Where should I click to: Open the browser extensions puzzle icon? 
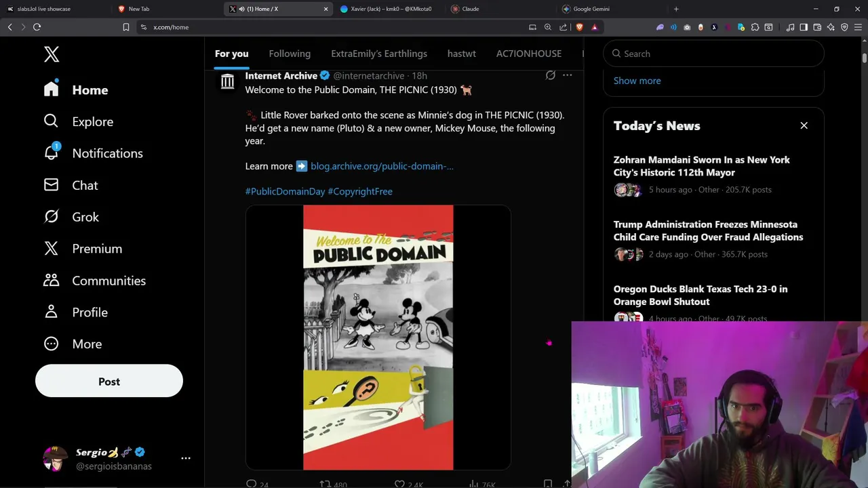click(x=755, y=27)
